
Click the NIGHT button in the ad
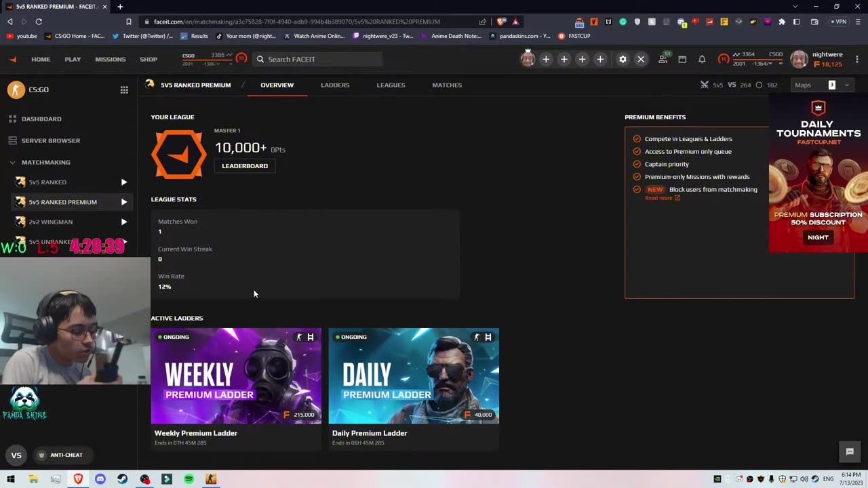pyautogui.click(x=818, y=237)
